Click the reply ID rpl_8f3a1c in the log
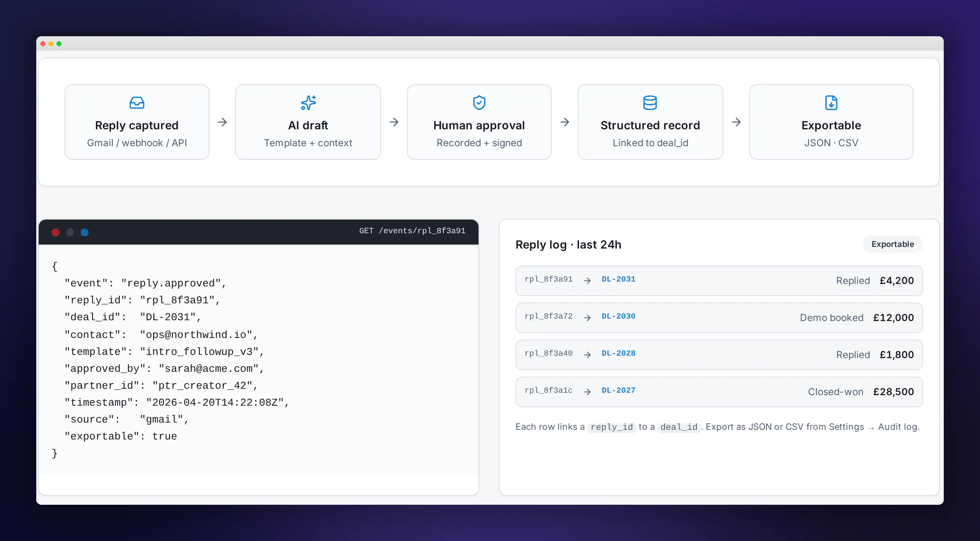The image size is (980, 541). point(548,390)
